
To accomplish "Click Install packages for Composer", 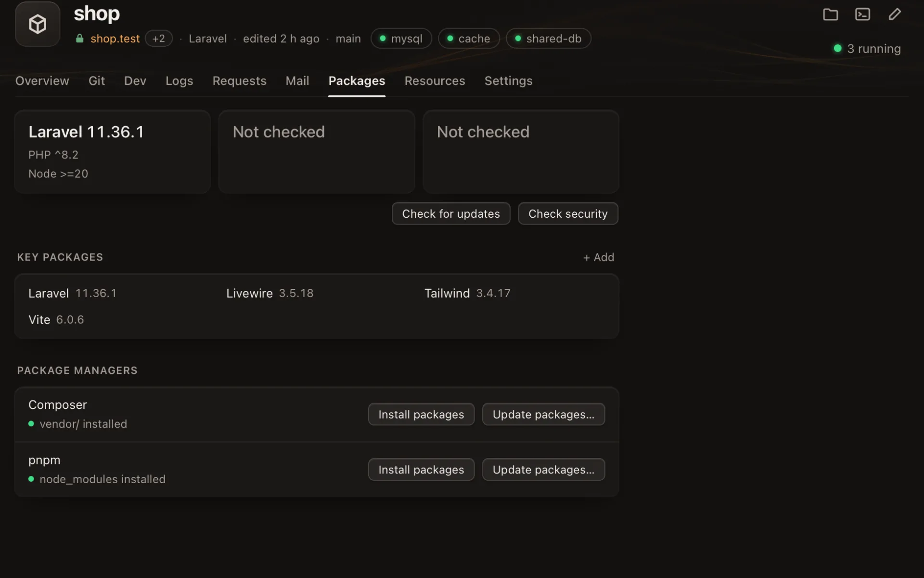I will (422, 414).
